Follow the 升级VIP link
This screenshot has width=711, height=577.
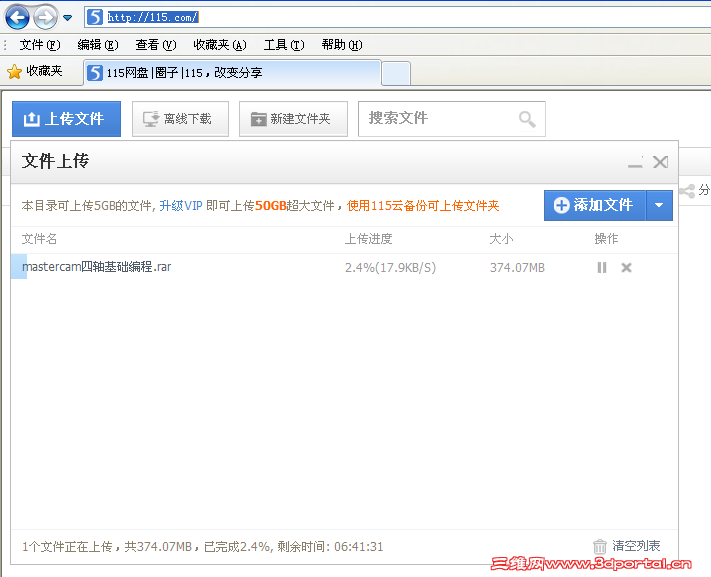point(180,205)
